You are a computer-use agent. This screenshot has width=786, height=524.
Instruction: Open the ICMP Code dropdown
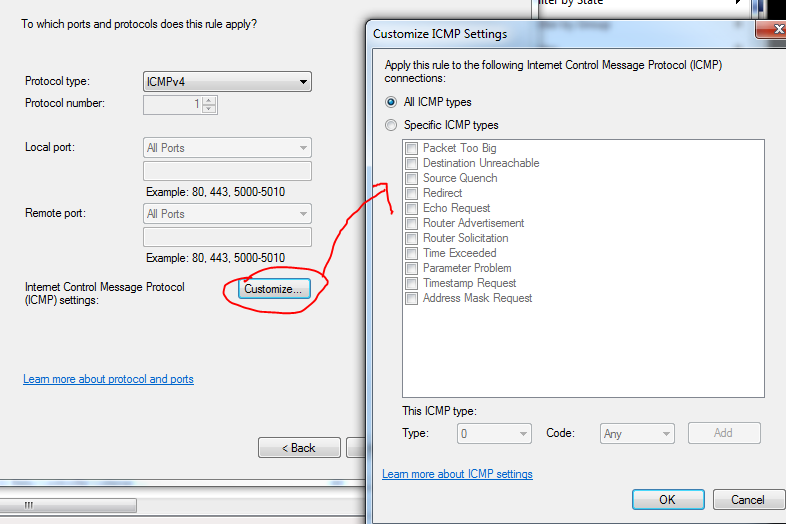coord(637,434)
